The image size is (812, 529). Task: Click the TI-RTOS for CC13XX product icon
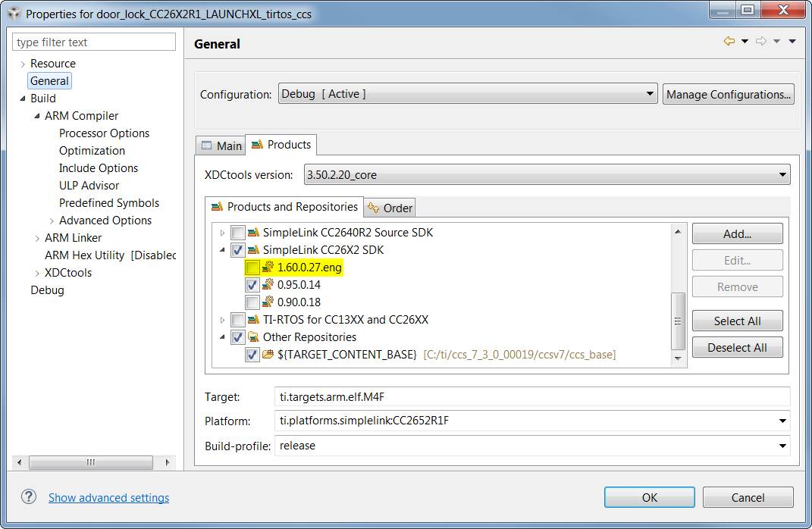(253, 319)
